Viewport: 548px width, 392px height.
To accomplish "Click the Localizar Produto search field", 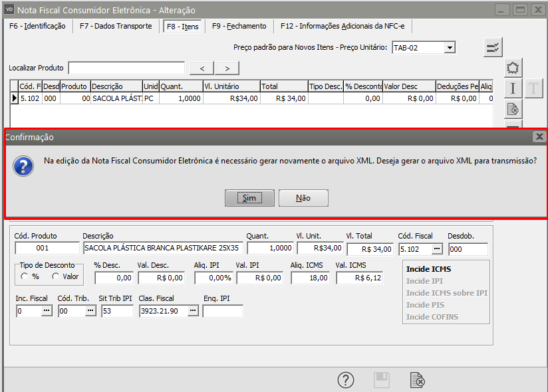I will point(126,68).
